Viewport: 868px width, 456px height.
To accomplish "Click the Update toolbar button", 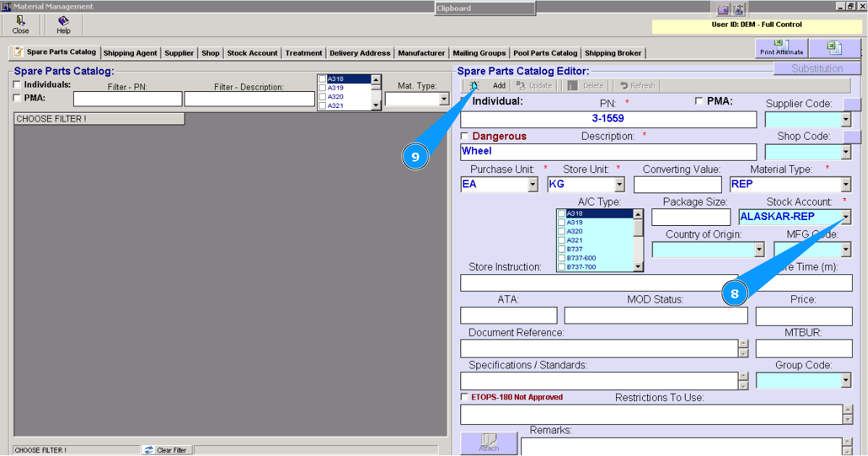I will pos(534,86).
